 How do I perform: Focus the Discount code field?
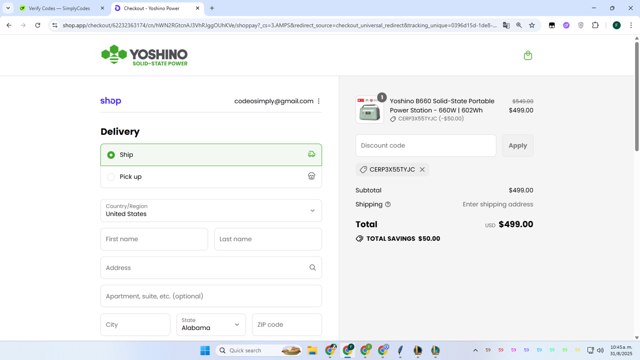point(426,145)
